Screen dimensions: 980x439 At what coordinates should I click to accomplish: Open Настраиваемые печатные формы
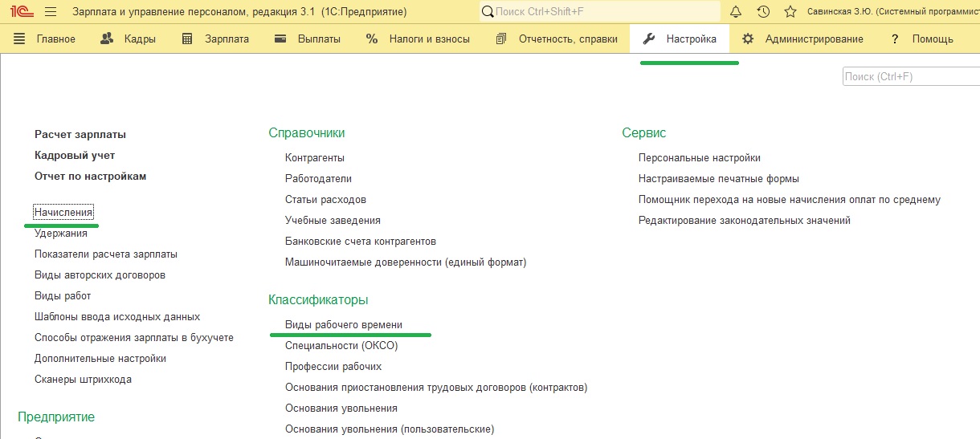click(x=719, y=179)
